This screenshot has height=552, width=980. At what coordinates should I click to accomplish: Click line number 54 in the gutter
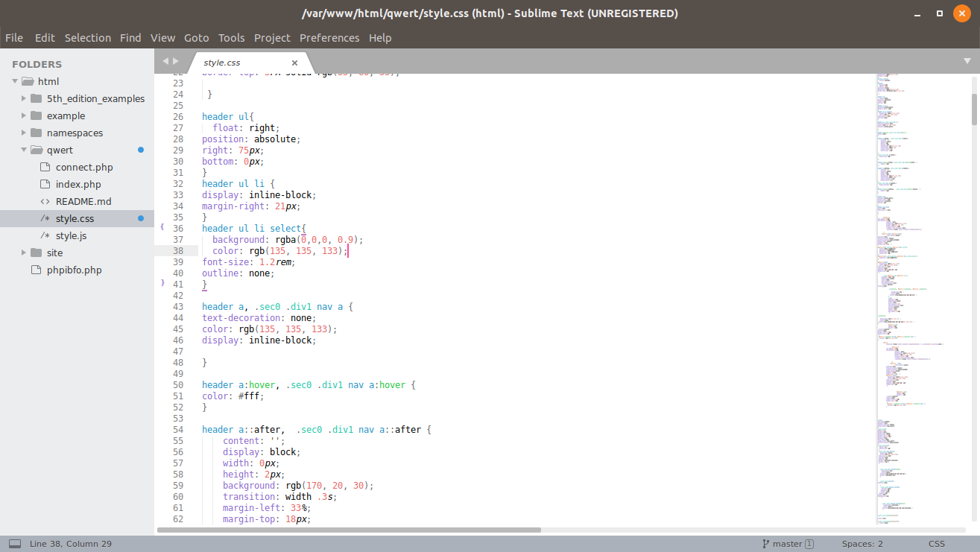(177, 430)
